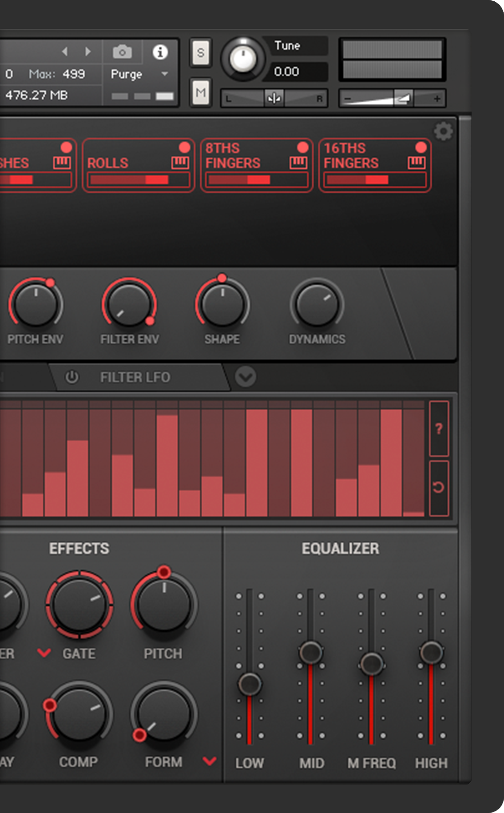This screenshot has height=813, width=504.
Task: Click the pan L/R slider
Action: tap(274, 99)
